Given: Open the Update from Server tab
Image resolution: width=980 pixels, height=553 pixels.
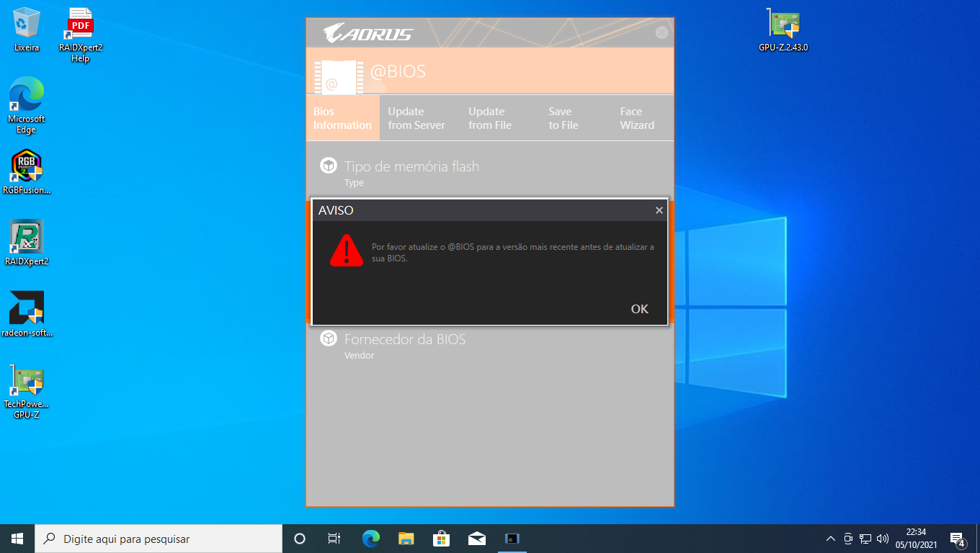Looking at the screenshot, I should (x=416, y=118).
